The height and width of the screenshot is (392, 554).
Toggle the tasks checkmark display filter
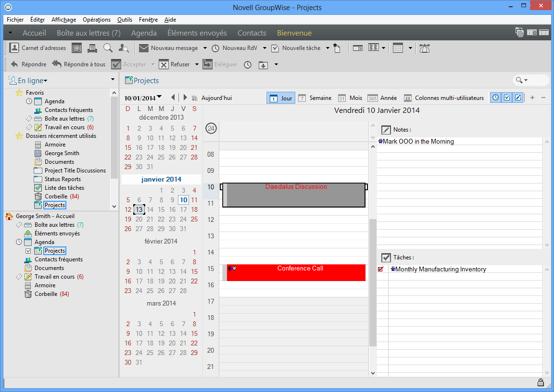pyautogui.click(x=507, y=98)
